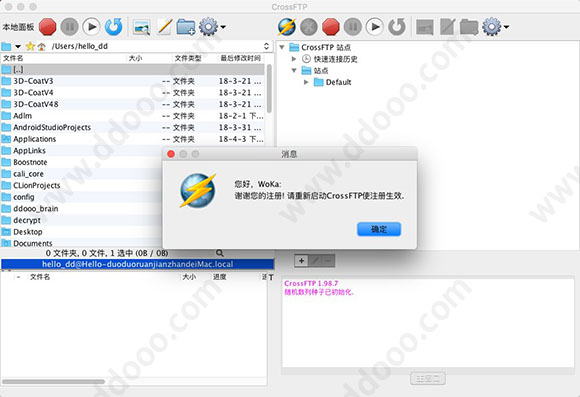The width and height of the screenshot is (580, 397).
Task: Select the Documents folder
Action: click(x=81, y=243)
